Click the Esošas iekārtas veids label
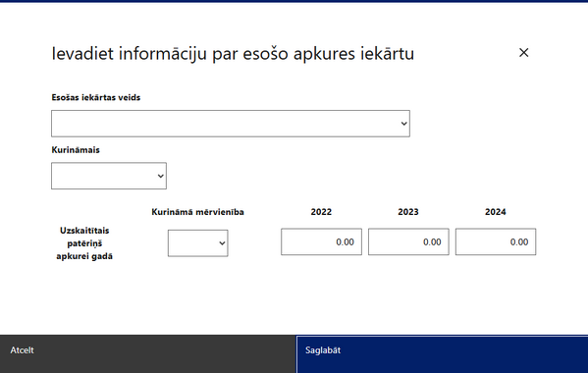The height and width of the screenshot is (373, 588). pyautogui.click(x=96, y=97)
